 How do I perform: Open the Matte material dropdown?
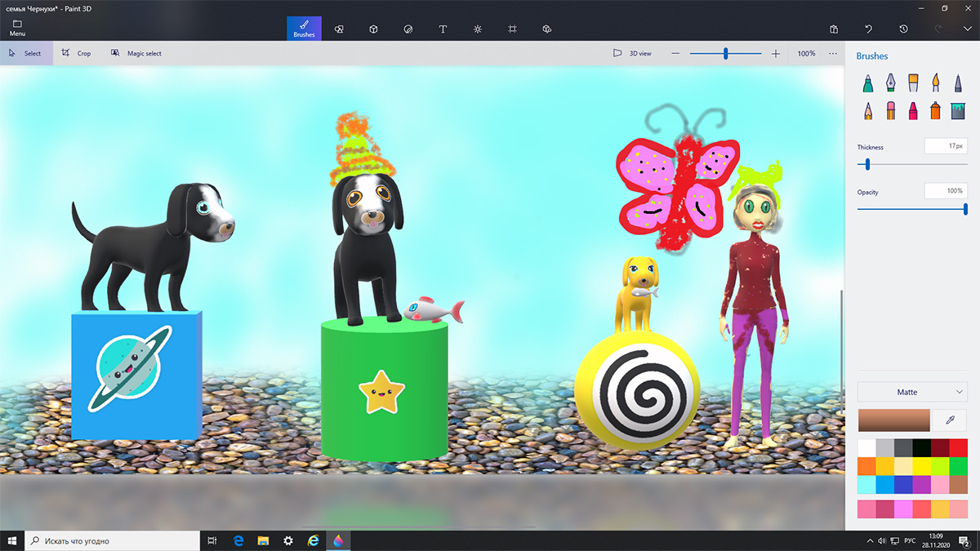[x=912, y=392]
